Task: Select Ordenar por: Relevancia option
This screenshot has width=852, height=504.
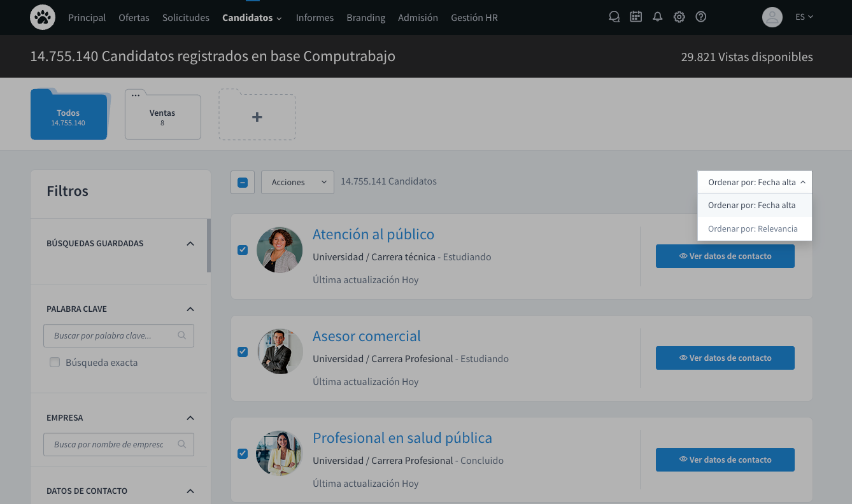Action: pyautogui.click(x=753, y=228)
